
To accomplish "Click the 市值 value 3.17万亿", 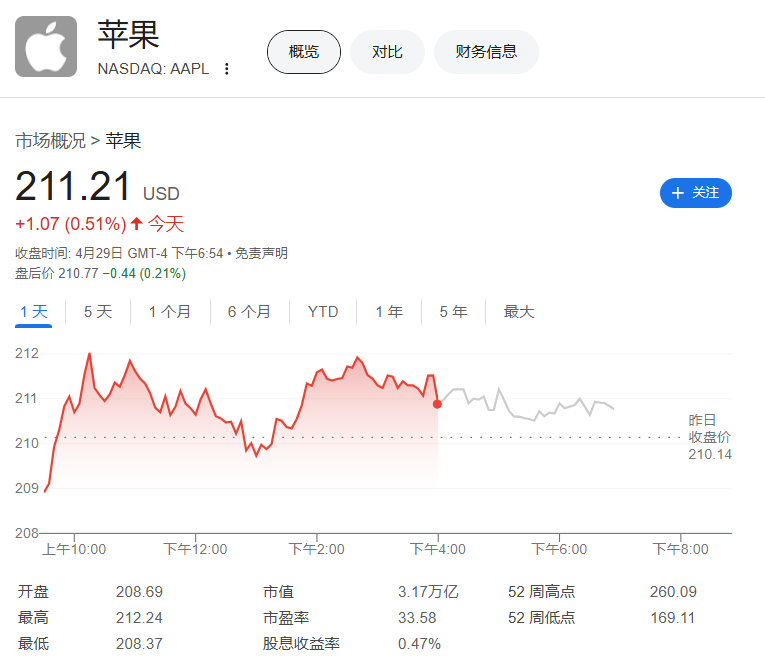I will point(428,592).
